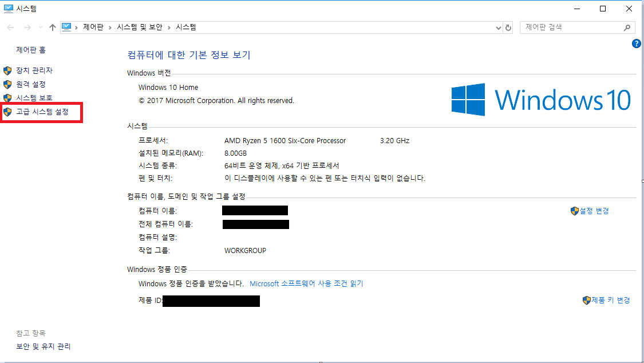Image resolution: width=644 pixels, height=363 pixels.
Task: Click the computer icon in the address bar
Action: coord(66,27)
